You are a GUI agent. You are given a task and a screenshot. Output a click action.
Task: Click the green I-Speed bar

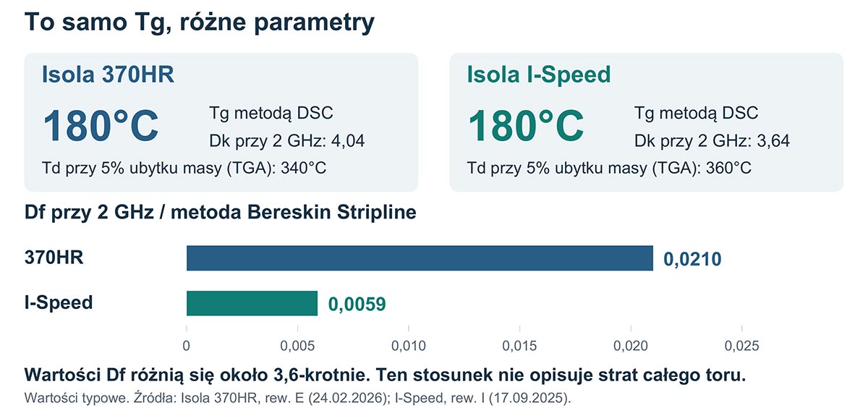tap(252, 303)
